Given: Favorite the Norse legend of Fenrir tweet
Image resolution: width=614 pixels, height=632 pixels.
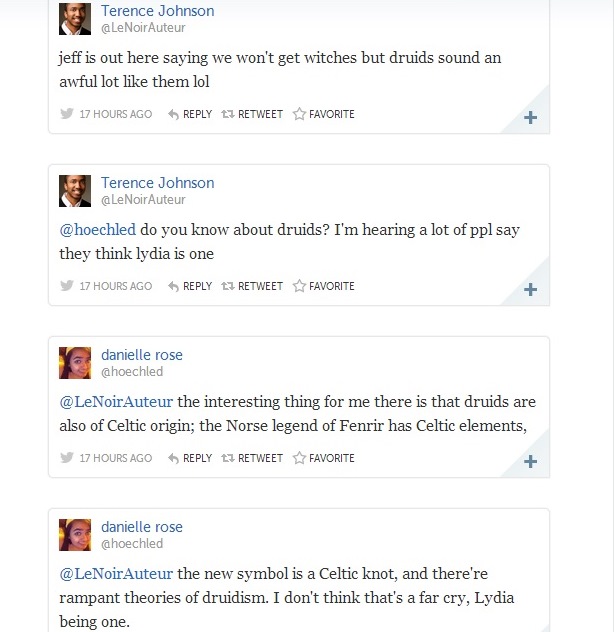Looking at the screenshot, I should click(x=323, y=458).
